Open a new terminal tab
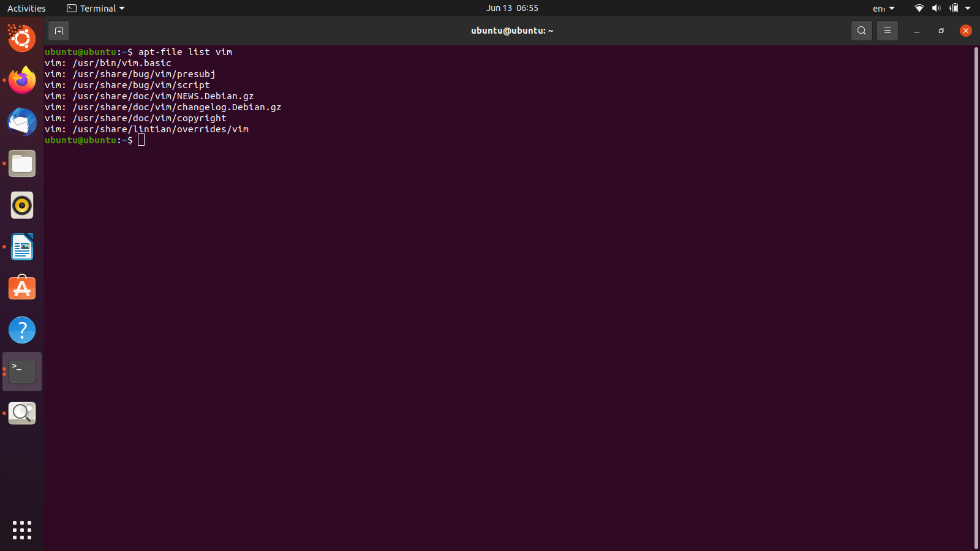 (59, 30)
